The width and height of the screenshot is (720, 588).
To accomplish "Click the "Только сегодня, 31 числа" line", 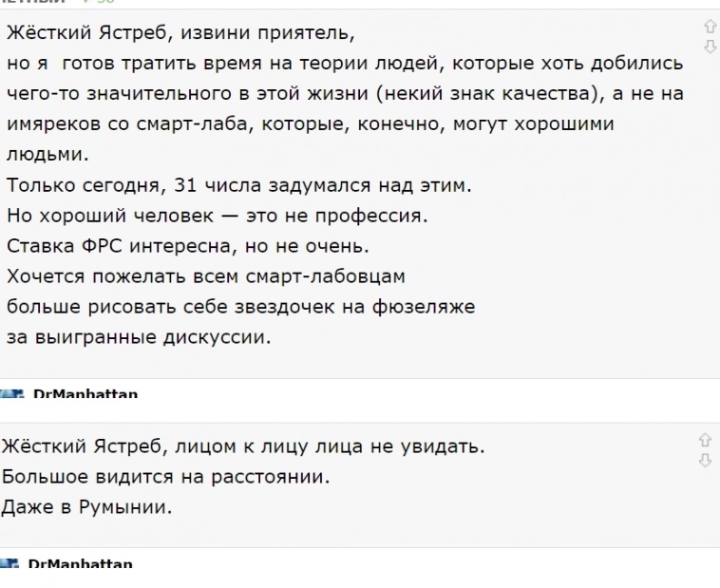I will pos(240,186).
